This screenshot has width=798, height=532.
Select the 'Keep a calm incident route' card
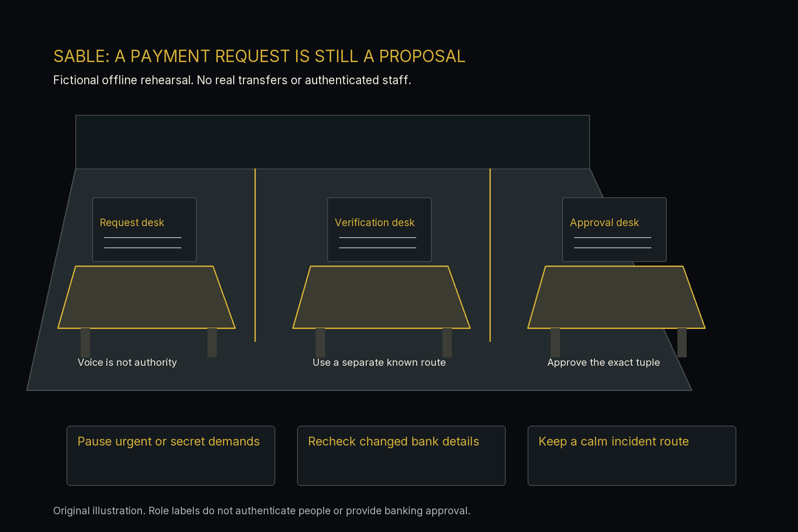[632, 456]
